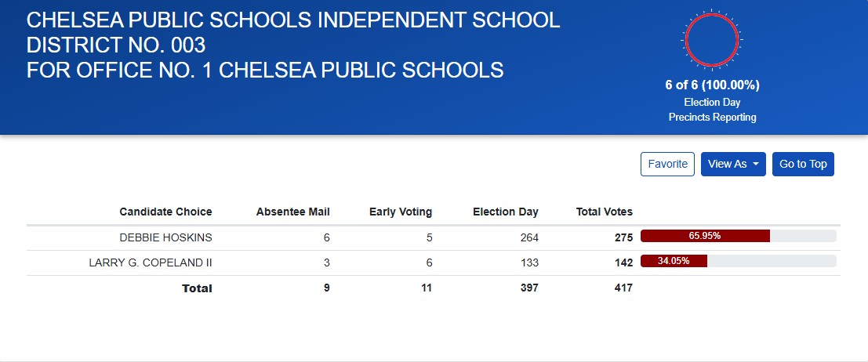Click Debbie Hoskins Election Day count 264
The image size is (868, 362).
click(529, 237)
